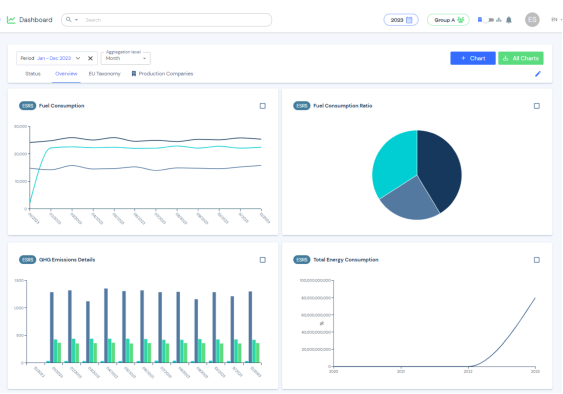This screenshot has width=563, height=394.
Task: Click the green All Charts button
Action: (521, 58)
